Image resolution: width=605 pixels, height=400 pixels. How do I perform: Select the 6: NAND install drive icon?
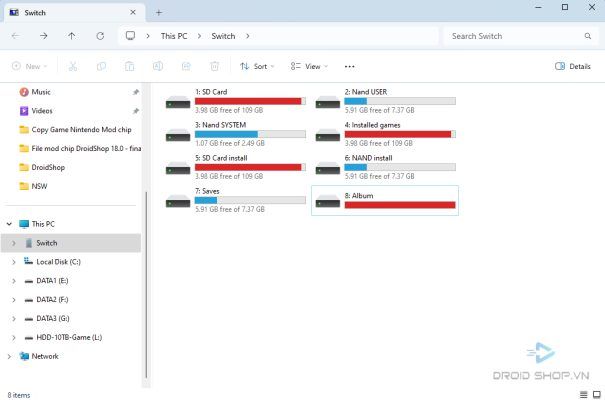(x=328, y=169)
